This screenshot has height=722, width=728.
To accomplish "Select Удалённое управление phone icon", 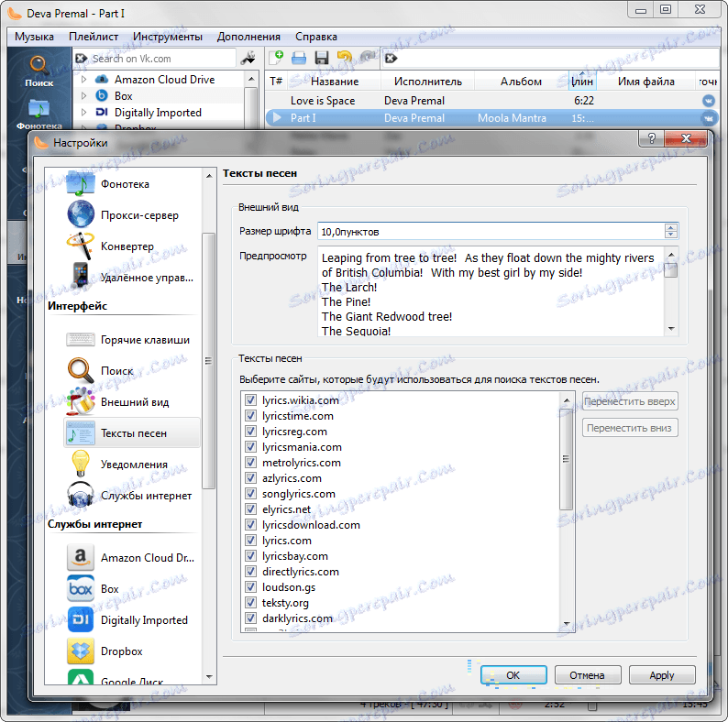I will (81, 277).
